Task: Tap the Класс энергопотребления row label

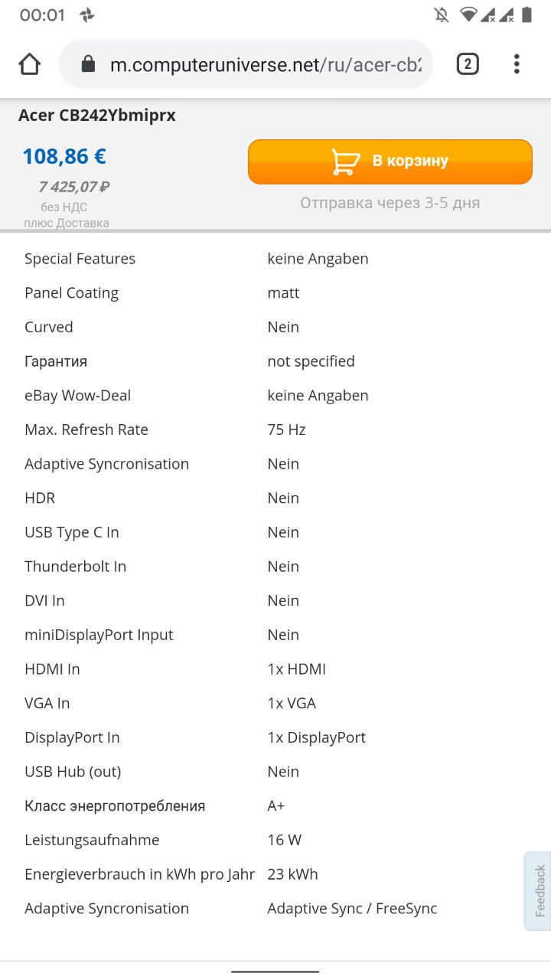Action: click(115, 806)
